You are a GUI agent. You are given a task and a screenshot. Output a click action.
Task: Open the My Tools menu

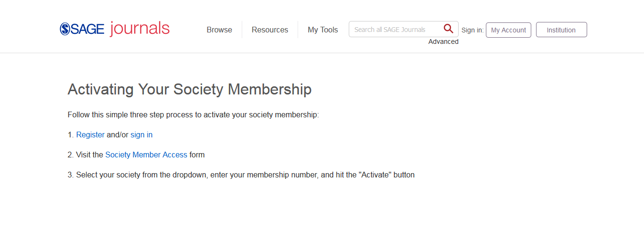coord(323,30)
